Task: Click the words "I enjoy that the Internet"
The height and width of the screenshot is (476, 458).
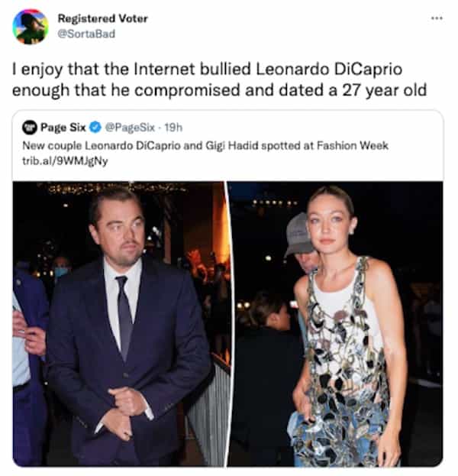Action: (x=102, y=70)
